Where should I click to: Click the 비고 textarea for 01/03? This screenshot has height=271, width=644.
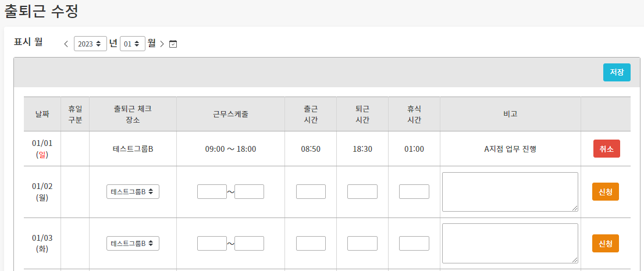(510, 244)
